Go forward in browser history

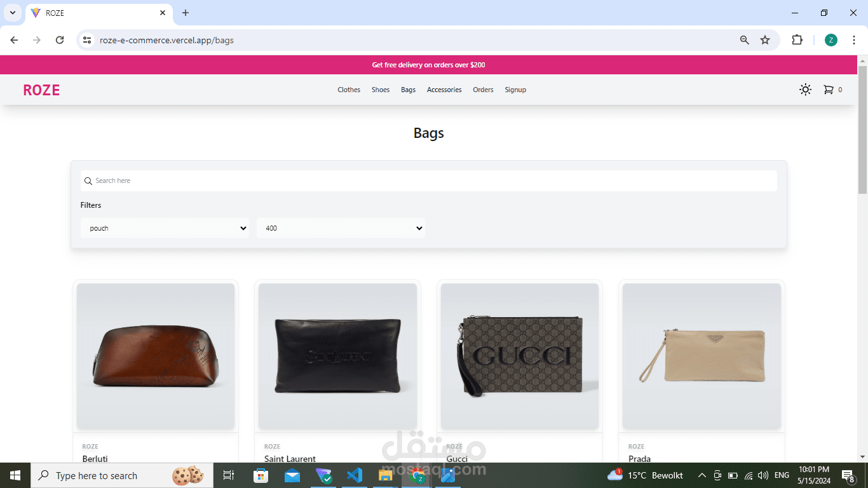tap(37, 40)
